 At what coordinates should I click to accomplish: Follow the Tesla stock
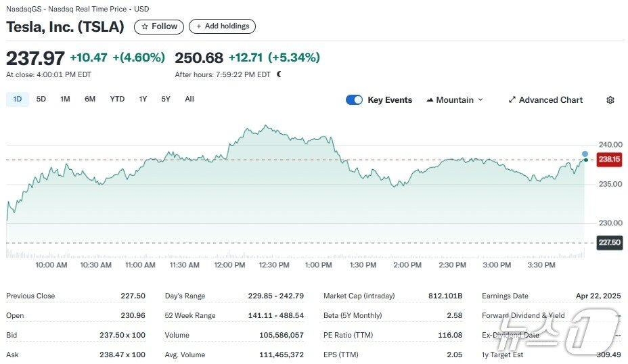(x=160, y=26)
